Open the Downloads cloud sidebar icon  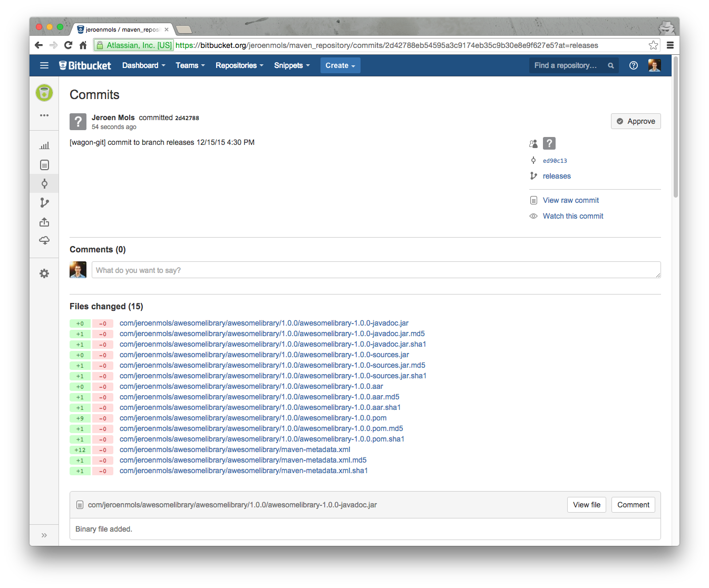44,240
